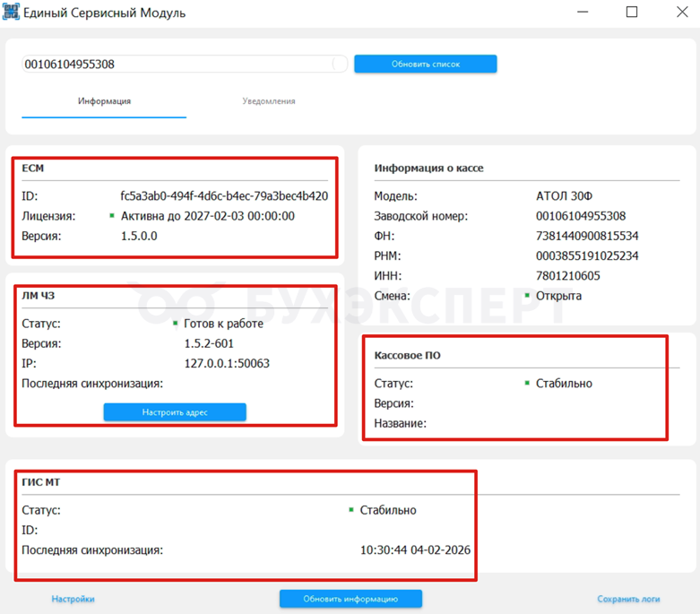Screen dimensions: 700x614
Task: Click the Смена status Открыта
Action: (x=558, y=296)
